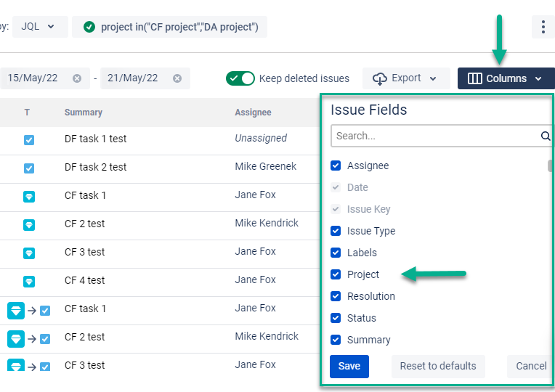
Task: Click the disabled Issue Key checkbox
Action: pos(336,209)
